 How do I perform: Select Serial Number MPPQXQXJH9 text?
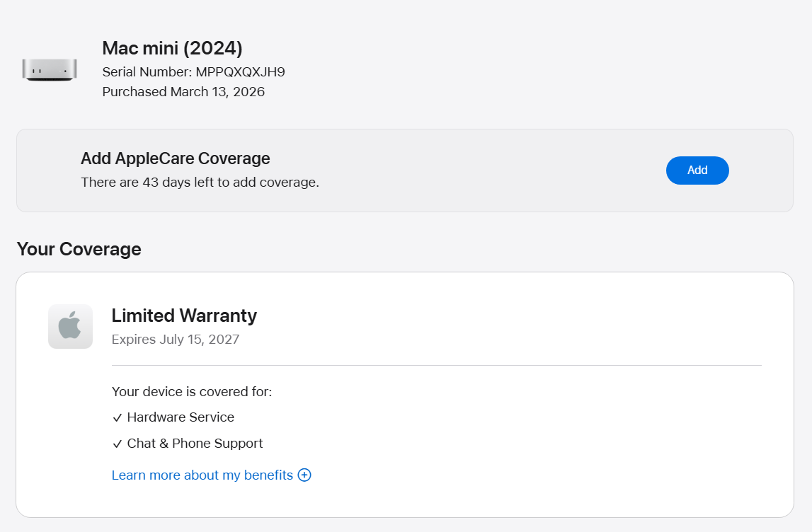[x=194, y=72]
